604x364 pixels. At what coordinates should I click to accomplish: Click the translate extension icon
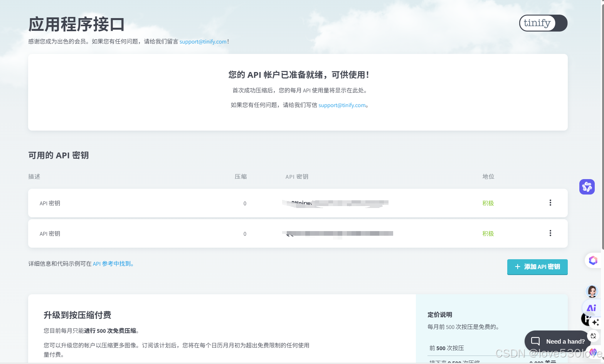[593, 336]
